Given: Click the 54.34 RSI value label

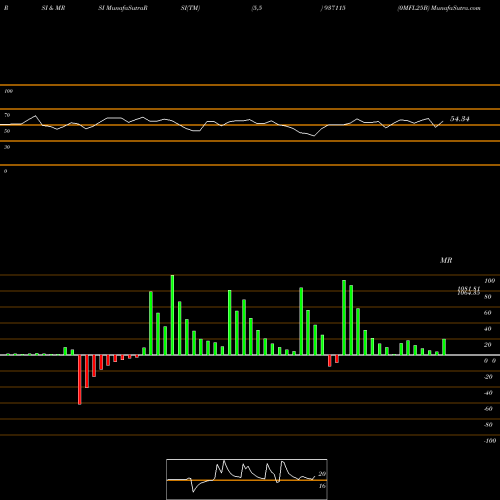Looking at the screenshot, I should (460, 119).
